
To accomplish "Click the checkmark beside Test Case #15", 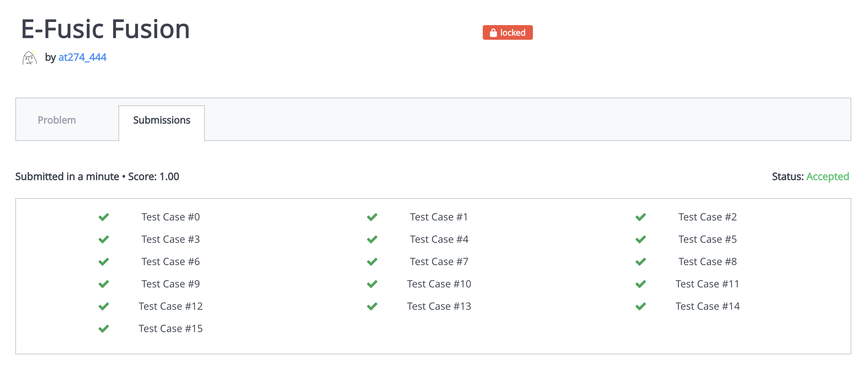I will click(104, 329).
